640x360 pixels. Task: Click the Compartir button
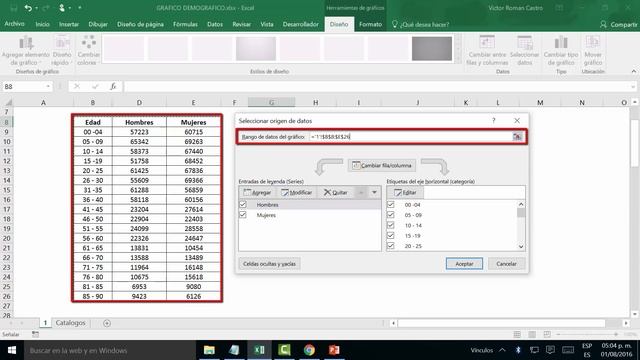pyautogui.click(x=619, y=24)
